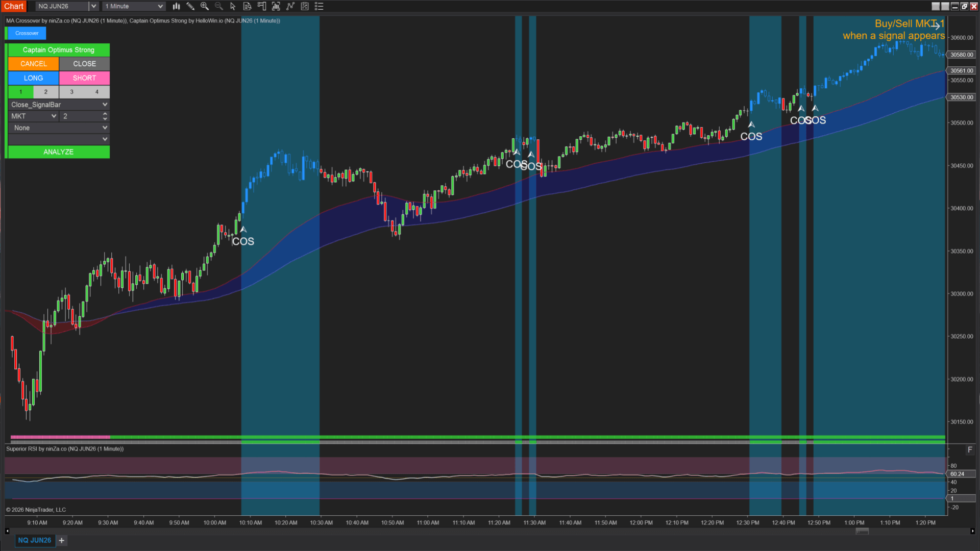Open the Close_SignalBar dropdown
Screen dimensions: 980x551
click(x=59, y=105)
